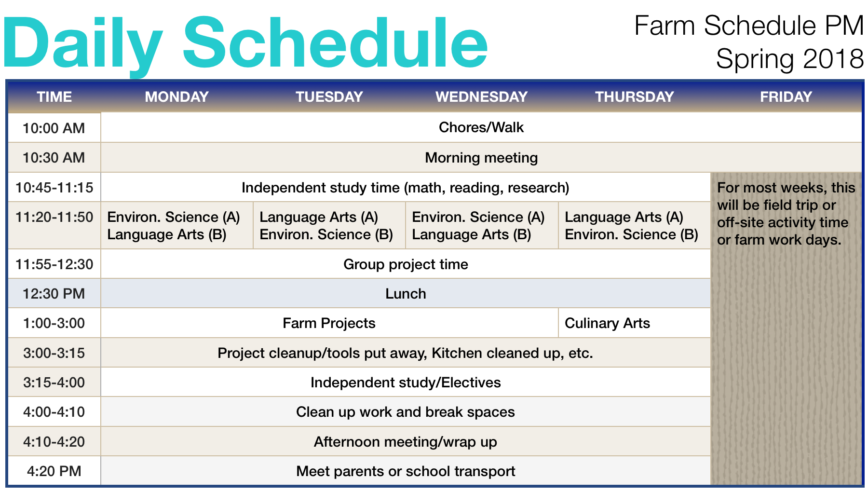Click the Farm Schedule PM heading
Image resolution: width=868 pixels, height=492 pixels.
point(749,26)
